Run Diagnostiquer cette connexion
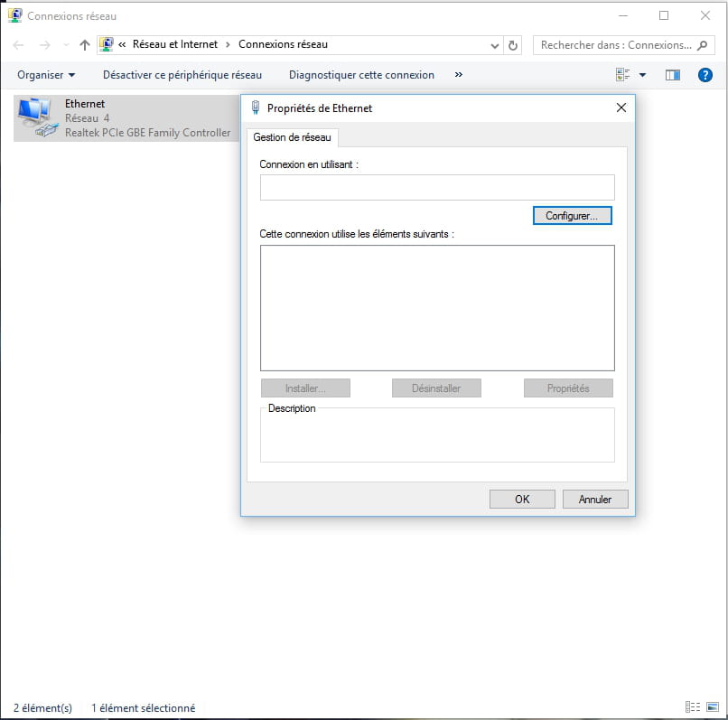Screen dimensions: 728x720 click(361, 75)
